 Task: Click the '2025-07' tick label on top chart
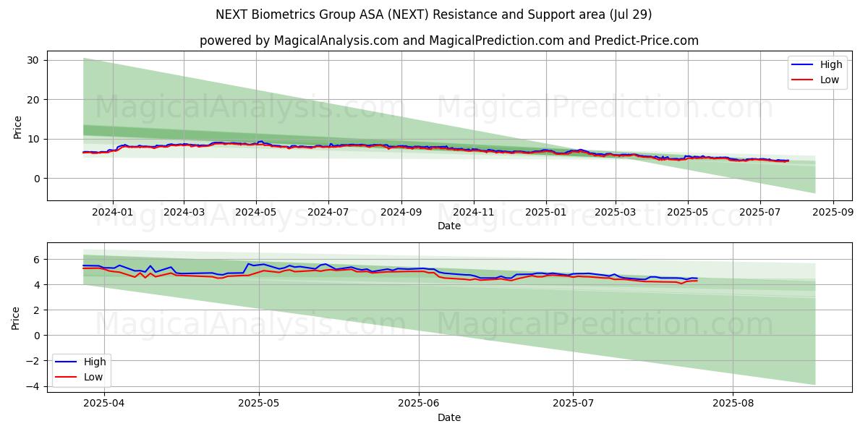pyautogui.click(x=760, y=213)
